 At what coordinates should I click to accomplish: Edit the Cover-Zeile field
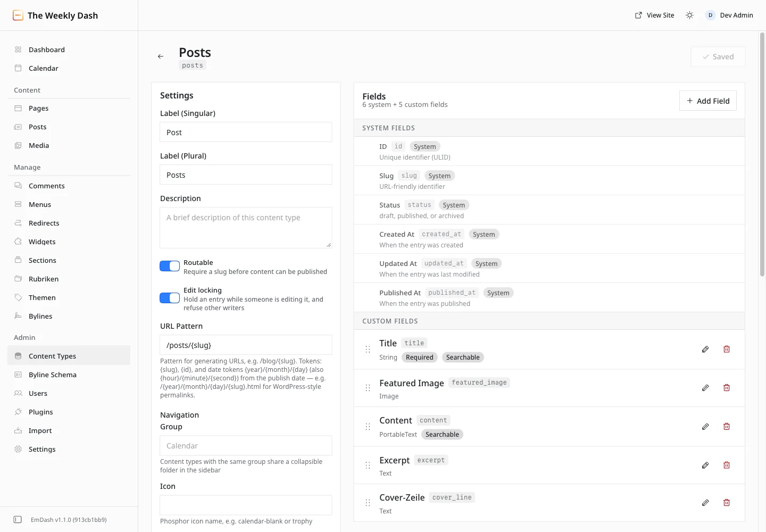(x=705, y=503)
